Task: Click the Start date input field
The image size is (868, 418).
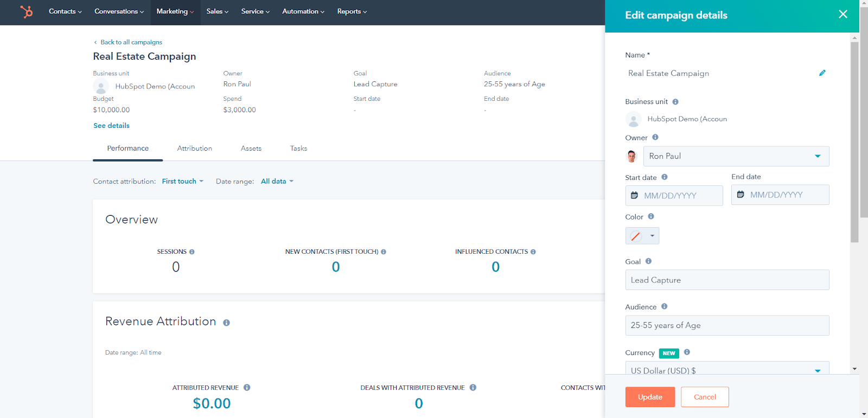Action: [674, 196]
